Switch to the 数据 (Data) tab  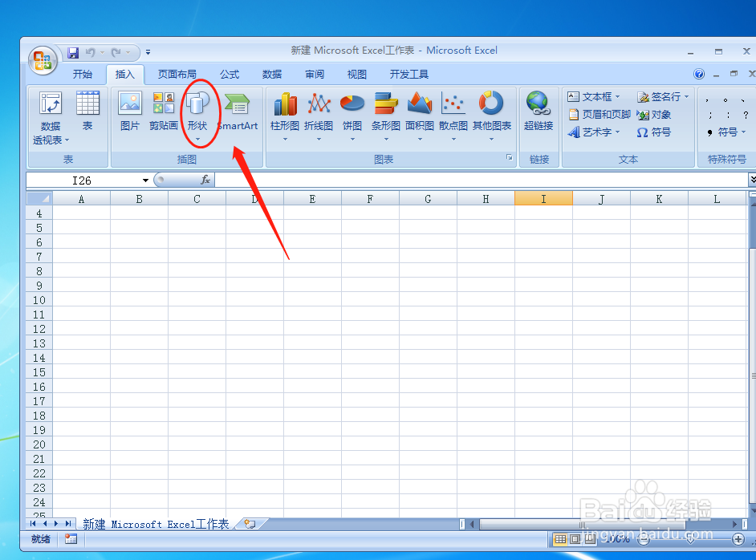click(x=272, y=75)
